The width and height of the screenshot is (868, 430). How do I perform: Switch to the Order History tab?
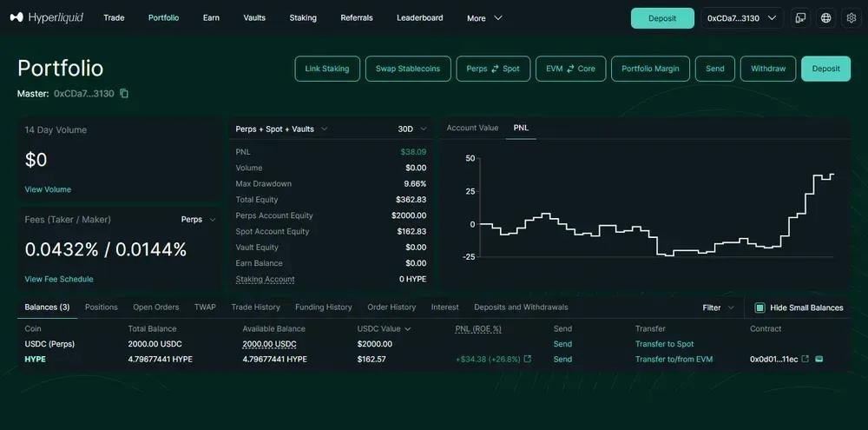[x=391, y=307]
